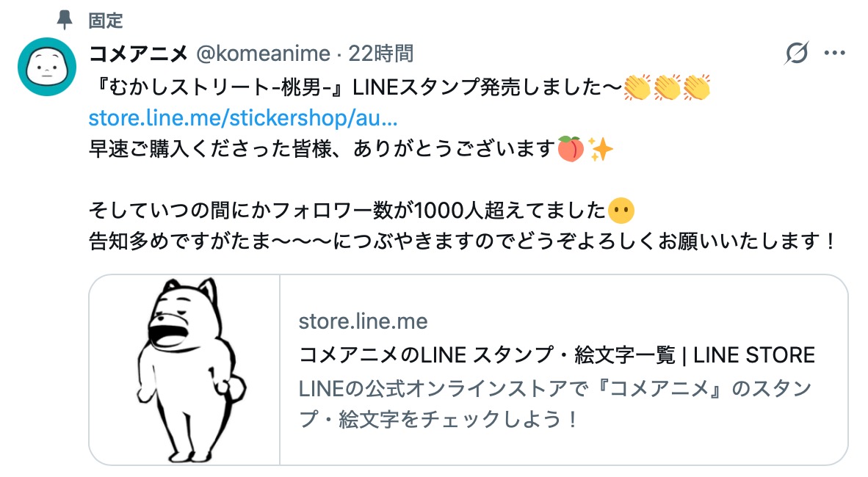This screenshot has width=868, height=477.
Task: Click the slashed-circle icon beside the ellipsis
Action: coord(797,54)
